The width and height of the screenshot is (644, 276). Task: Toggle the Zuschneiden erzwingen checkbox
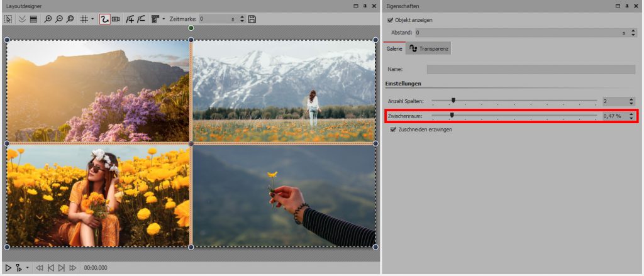pyautogui.click(x=393, y=130)
